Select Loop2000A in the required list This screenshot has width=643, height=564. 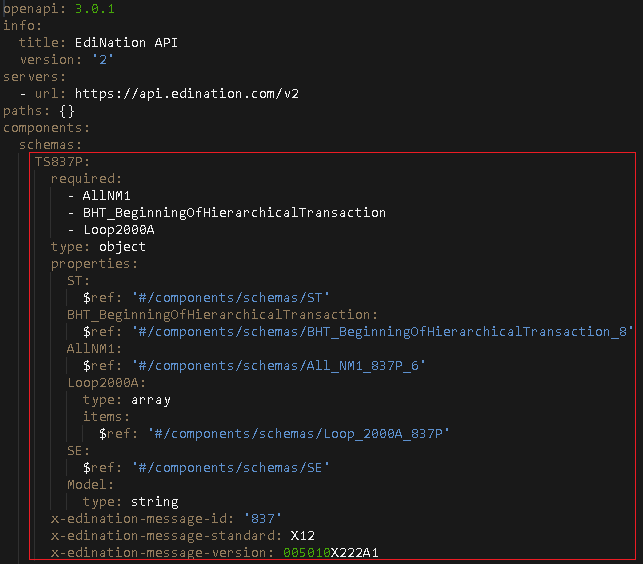tap(119, 230)
